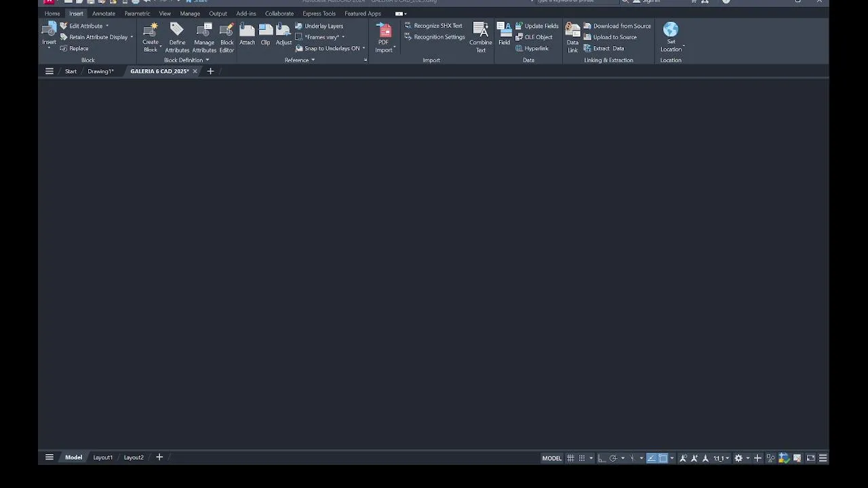This screenshot has width=868, height=488.
Task: Open Extract Data wizard
Action: pyautogui.click(x=604, y=49)
